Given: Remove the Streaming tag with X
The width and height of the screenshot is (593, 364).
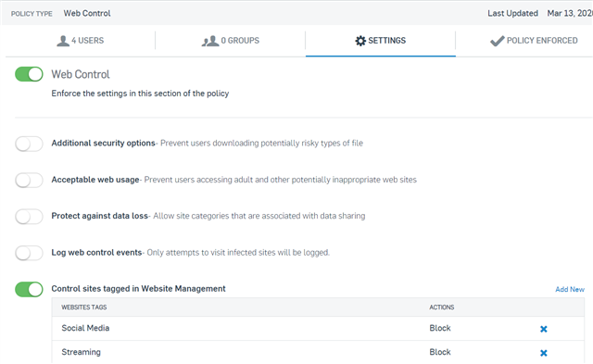Looking at the screenshot, I should pos(544,353).
